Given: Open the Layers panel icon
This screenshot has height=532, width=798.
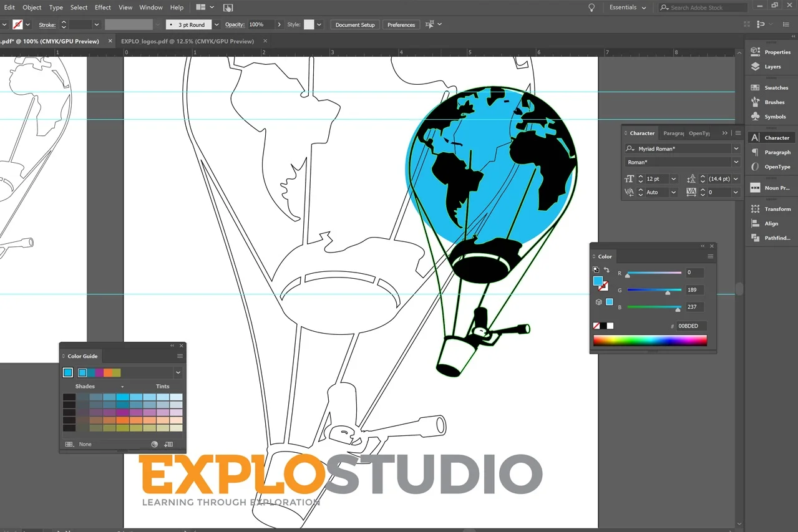Looking at the screenshot, I should (x=755, y=66).
